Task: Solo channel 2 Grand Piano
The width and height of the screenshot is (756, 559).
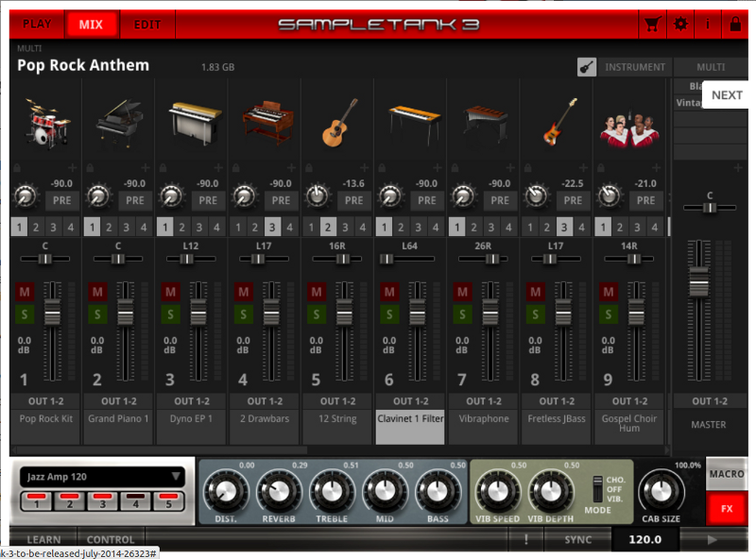Action: point(97,314)
